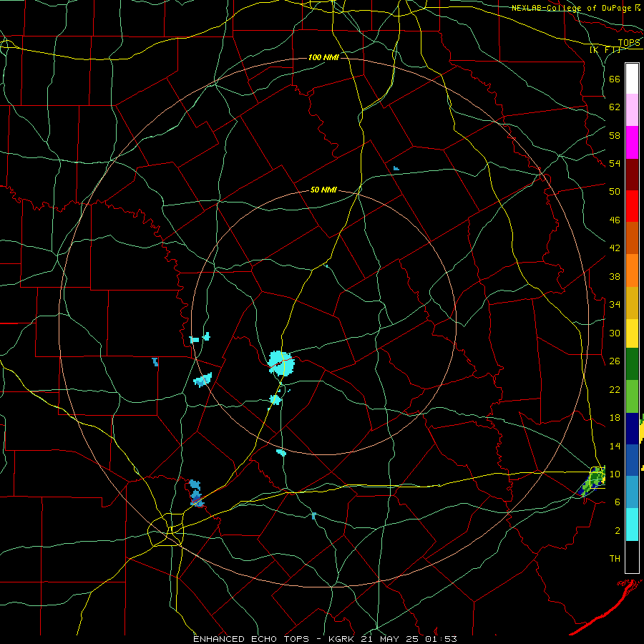This screenshot has width=644, height=644.
Task: Click the ENHANCED ECHO TOPS KGRK caption
Action: pyautogui.click(x=325, y=639)
